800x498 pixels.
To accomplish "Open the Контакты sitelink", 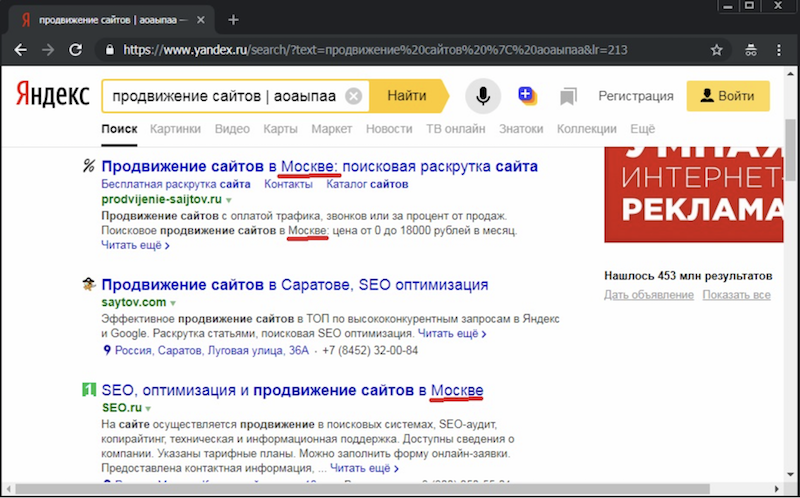I will click(x=288, y=184).
